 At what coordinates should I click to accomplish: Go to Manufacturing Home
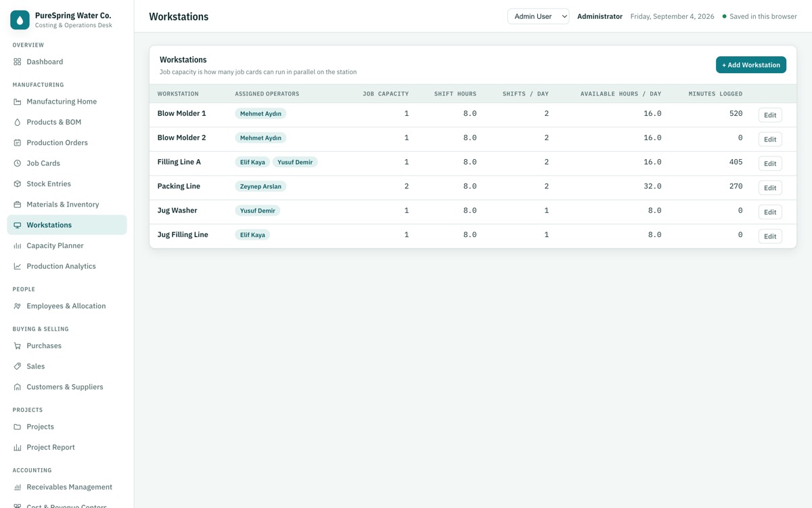tap(67, 102)
